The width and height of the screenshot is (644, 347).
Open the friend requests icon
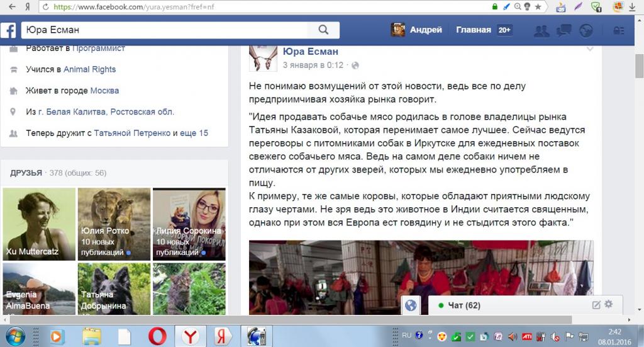click(540, 30)
